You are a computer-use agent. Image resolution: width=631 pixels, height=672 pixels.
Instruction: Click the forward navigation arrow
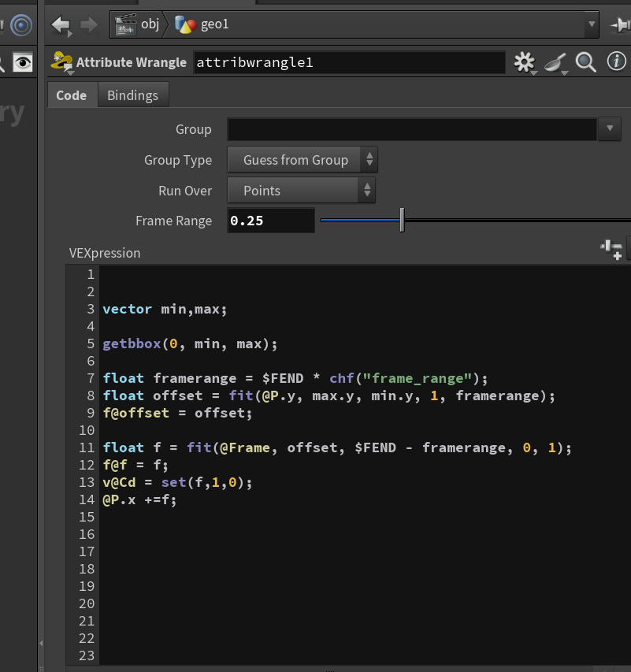[89, 24]
